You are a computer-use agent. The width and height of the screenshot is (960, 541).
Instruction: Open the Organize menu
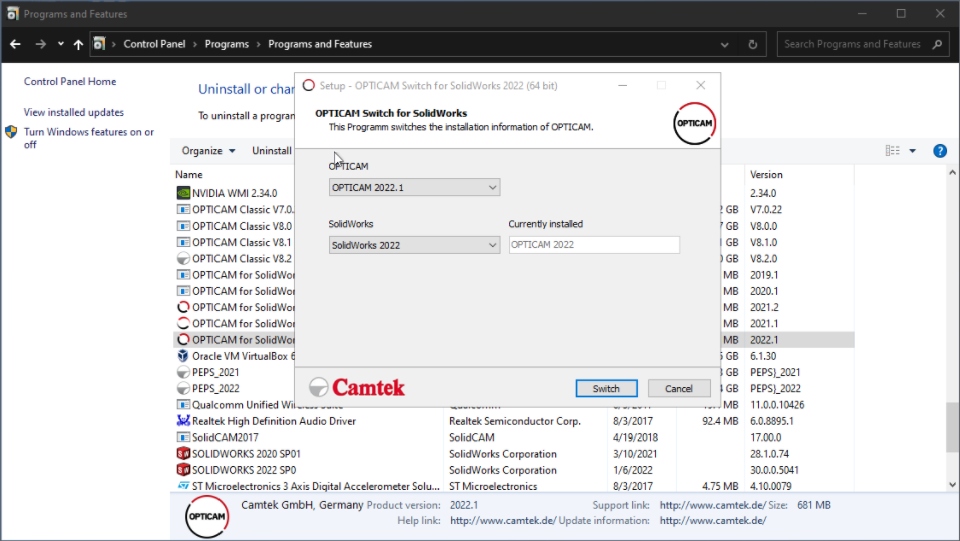pyautogui.click(x=208, y=151)
